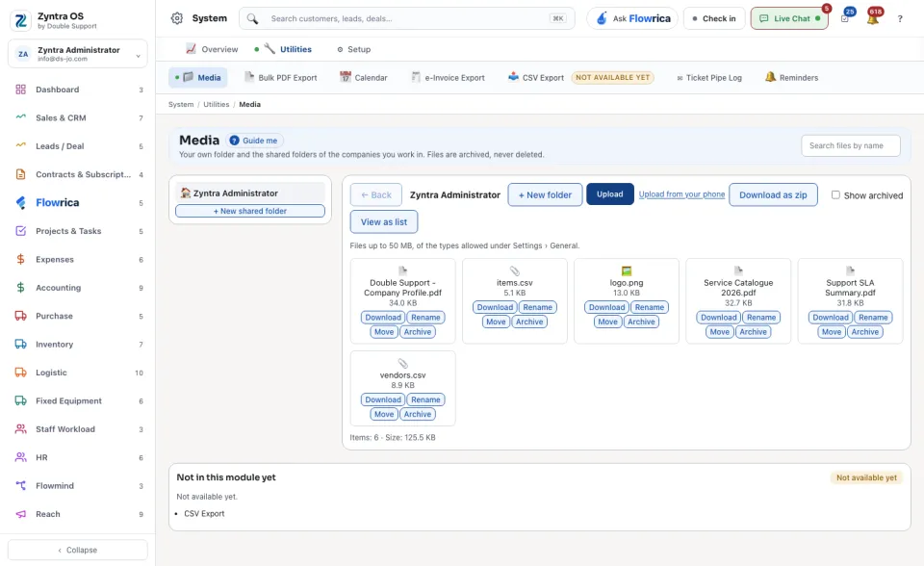
Task: Open the Ticket Pipe Log tab
Action: point(709,78)
